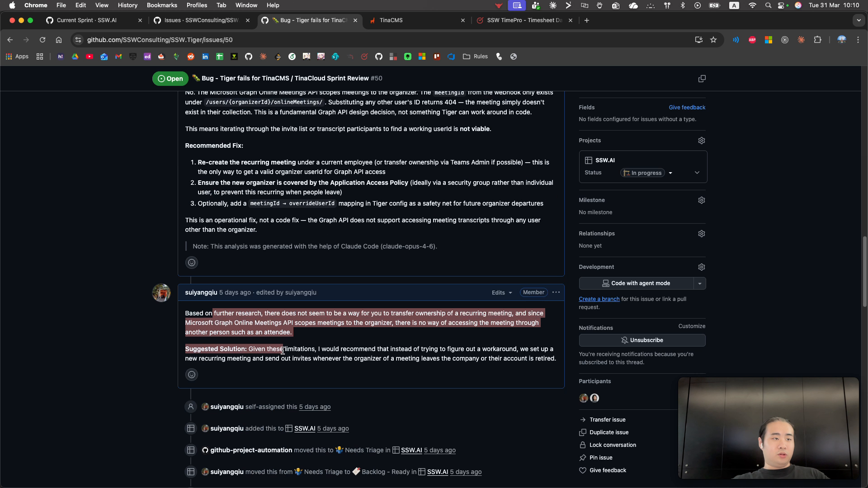Click the first participant avatar
Viewport: 868px width, 488px height.
click(x=584, y=398)
